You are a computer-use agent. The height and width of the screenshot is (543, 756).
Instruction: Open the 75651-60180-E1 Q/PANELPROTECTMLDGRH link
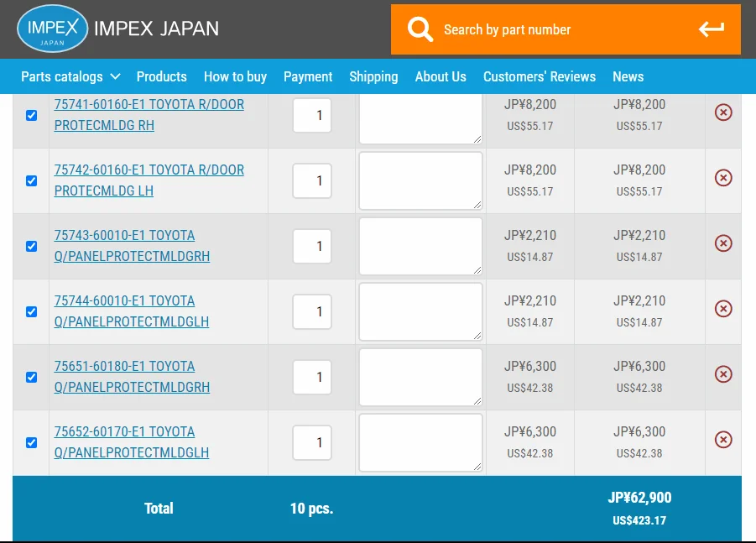coord(132,376)
